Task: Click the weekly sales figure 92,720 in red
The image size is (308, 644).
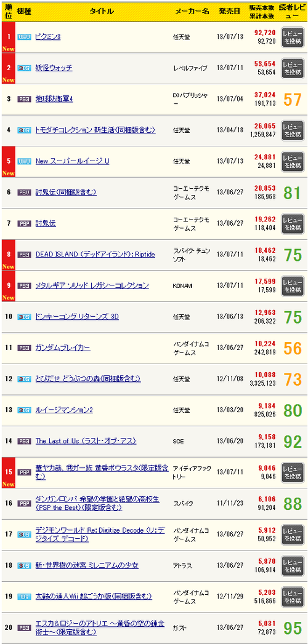Action: pyautogui.click(x=265, y=31)
